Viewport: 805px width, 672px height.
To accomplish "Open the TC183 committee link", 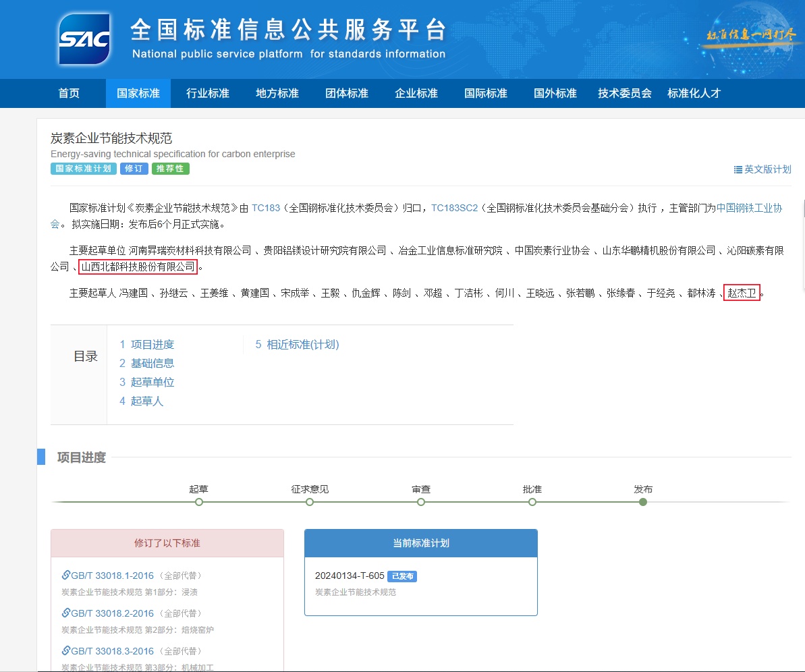I will tap(265, 208).
